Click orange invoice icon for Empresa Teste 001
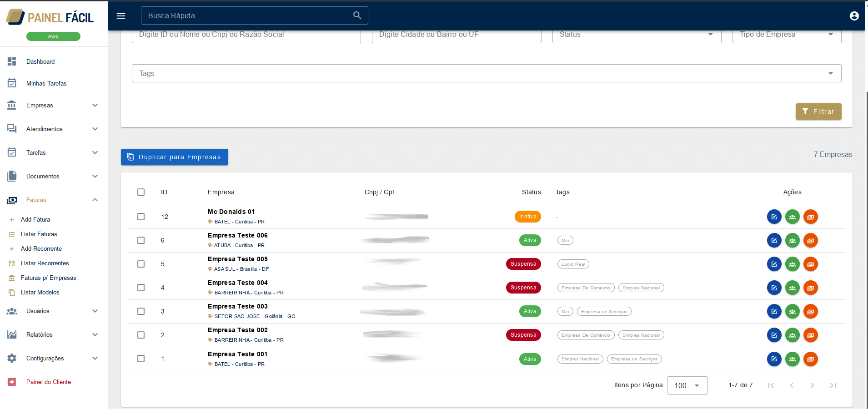The height and width of the screenshot is (410, 868). point(810,359)
